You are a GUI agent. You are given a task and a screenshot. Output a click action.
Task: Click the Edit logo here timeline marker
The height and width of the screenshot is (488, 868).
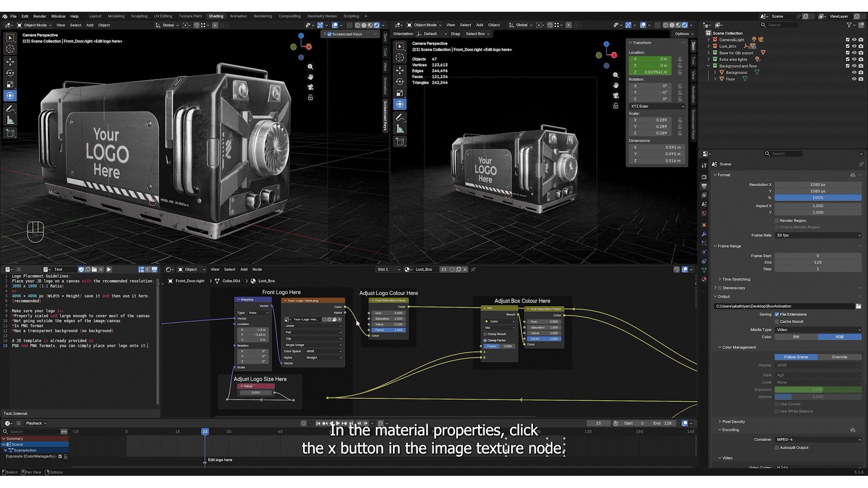click(x=220, y=460)
